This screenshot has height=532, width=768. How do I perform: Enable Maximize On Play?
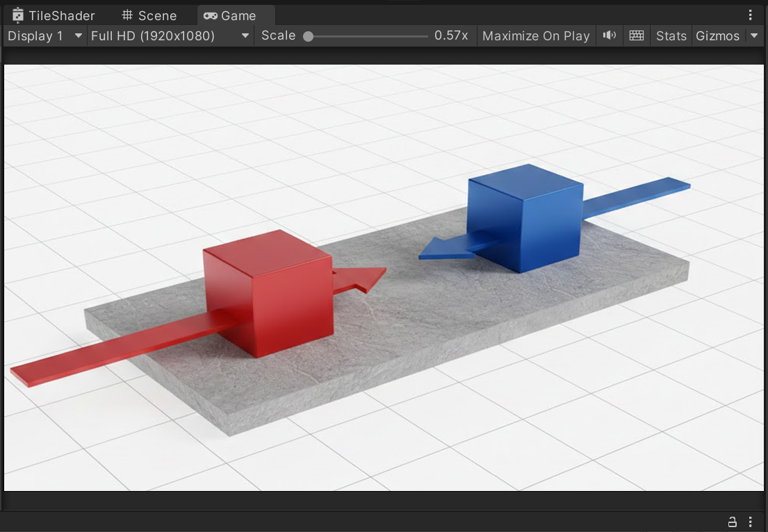click(536, 35)
